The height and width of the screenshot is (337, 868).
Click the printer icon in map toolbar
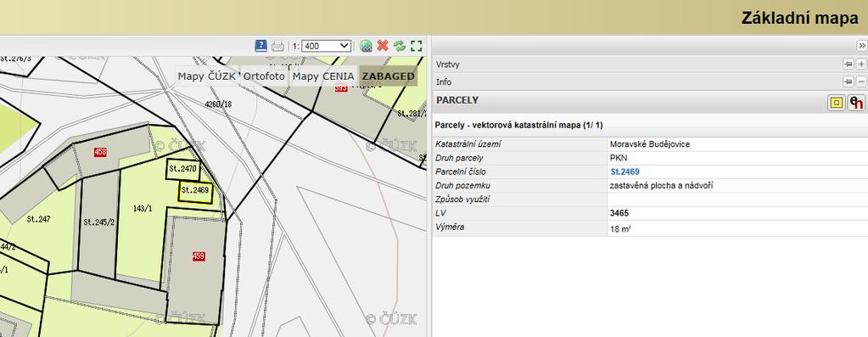pyautogui.click(x=278, y=46)
